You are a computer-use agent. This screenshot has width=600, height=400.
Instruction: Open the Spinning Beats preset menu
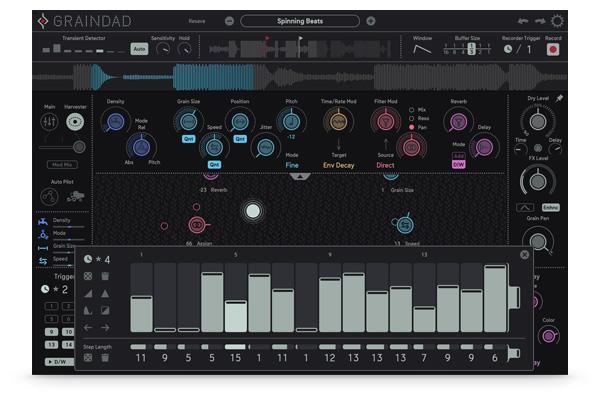(300, 21)
